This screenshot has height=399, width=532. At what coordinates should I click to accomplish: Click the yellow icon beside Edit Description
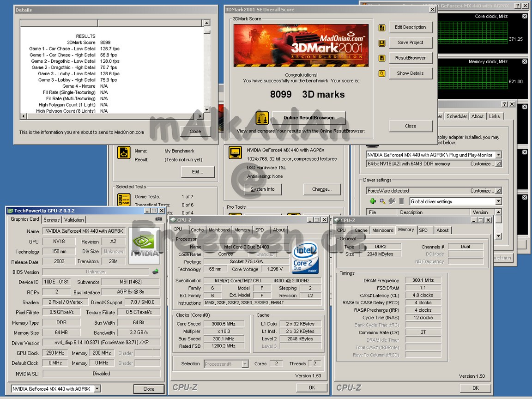382,28
